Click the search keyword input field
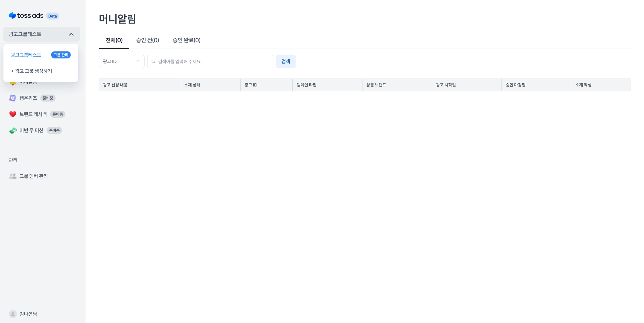 tap(210, 61)
